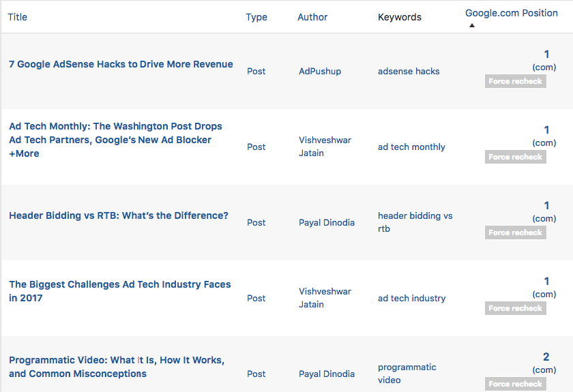The height and width of the screenshot is (392, 573).
Task: Force recheck the 'header bidding vs rtb' keyword
Action: point(515,232)
